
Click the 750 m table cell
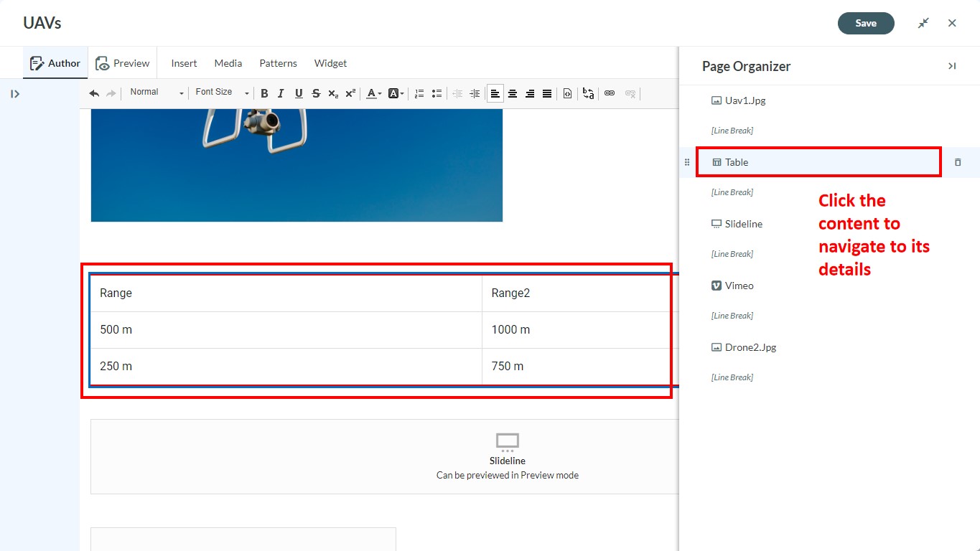tap(580, 367)
